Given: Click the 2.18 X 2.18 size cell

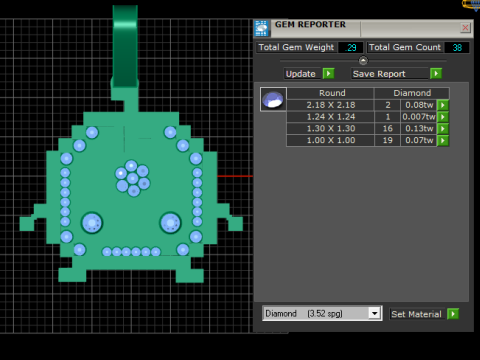Looking at the screenshot, I should pos(330,105).
